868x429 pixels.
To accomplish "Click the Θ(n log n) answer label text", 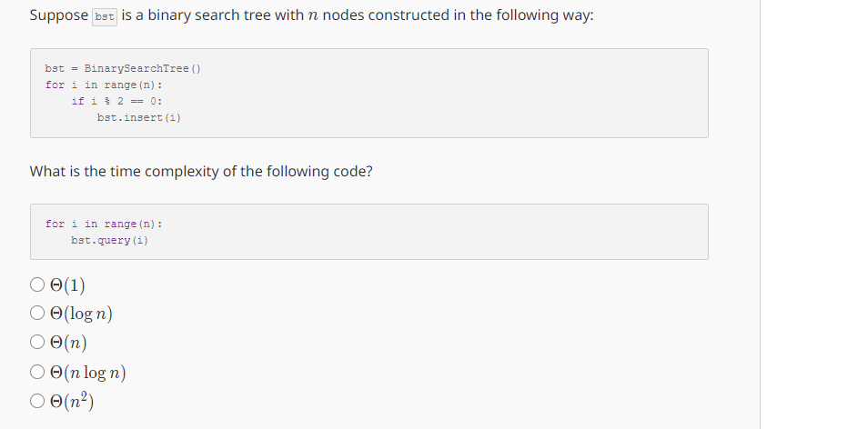I will click(88, 373).
